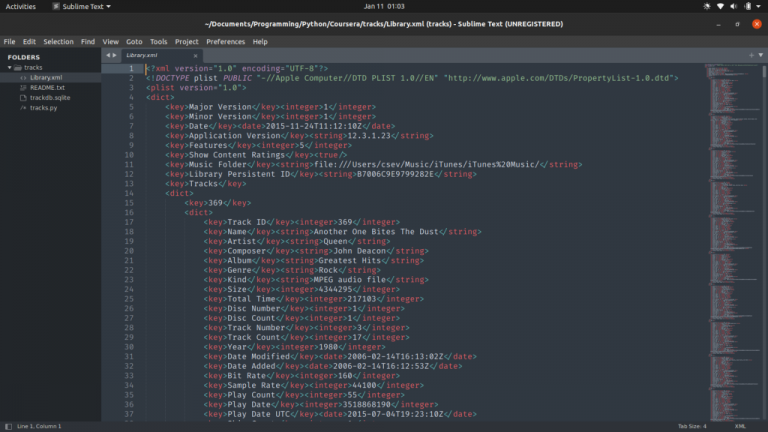Click the FOLDERS sidebar heading
The image size is (768, 432).
24,57
